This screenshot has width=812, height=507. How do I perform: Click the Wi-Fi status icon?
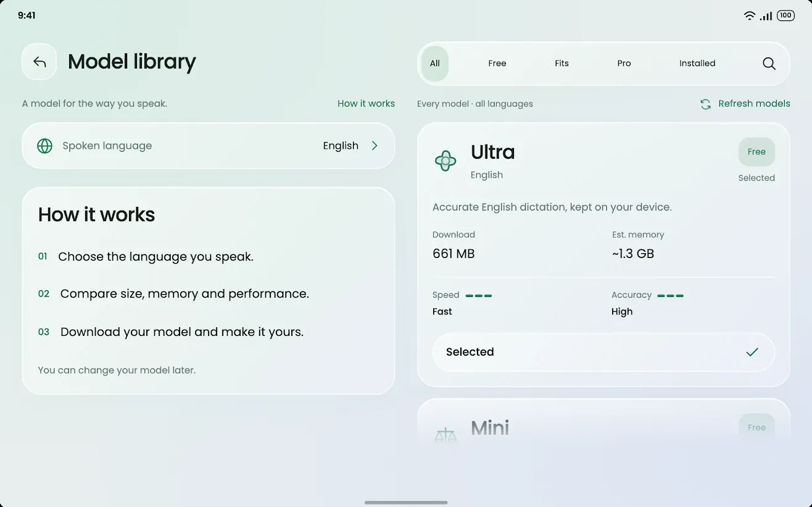click(x=750, y=16)
